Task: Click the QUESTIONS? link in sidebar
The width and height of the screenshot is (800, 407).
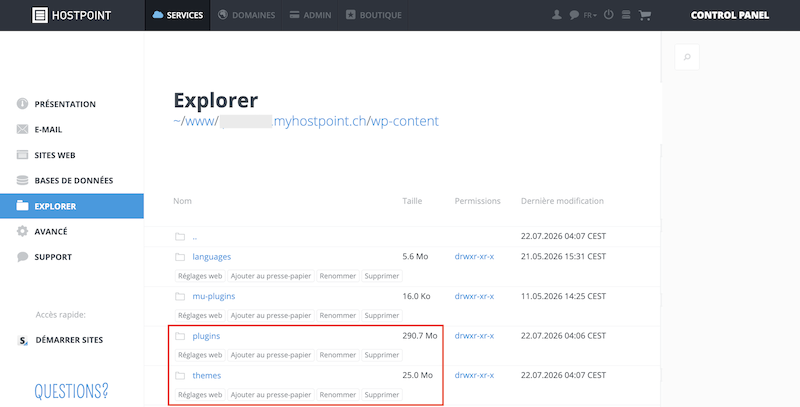Action: 71,391
